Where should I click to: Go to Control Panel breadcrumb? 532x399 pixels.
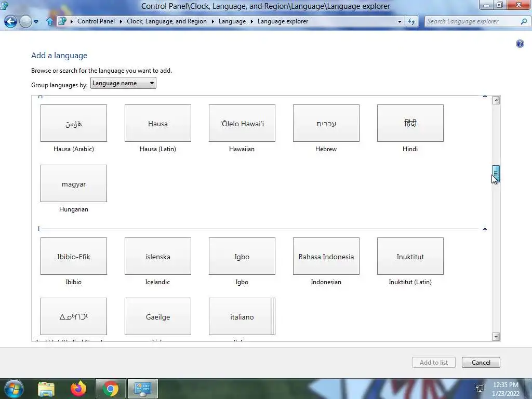point(96,21)
